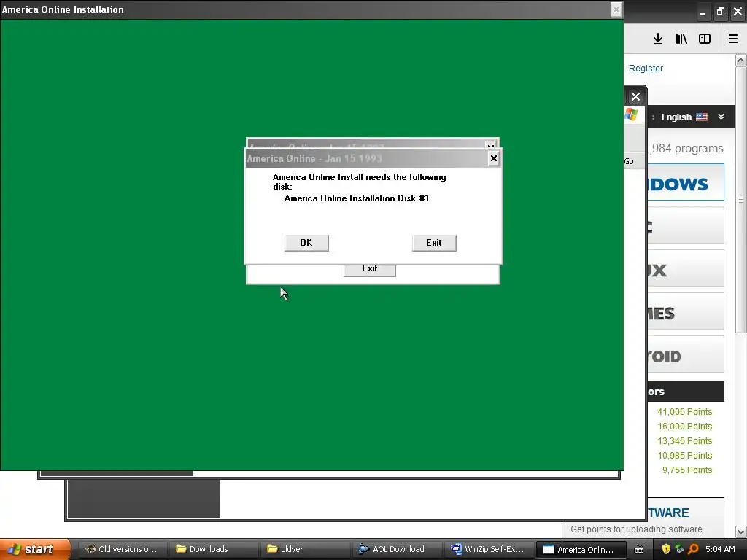This screenshot has width=747, height=560.
Task: Click the 41,005 Points entry
Action: click(x=684, y=412)
